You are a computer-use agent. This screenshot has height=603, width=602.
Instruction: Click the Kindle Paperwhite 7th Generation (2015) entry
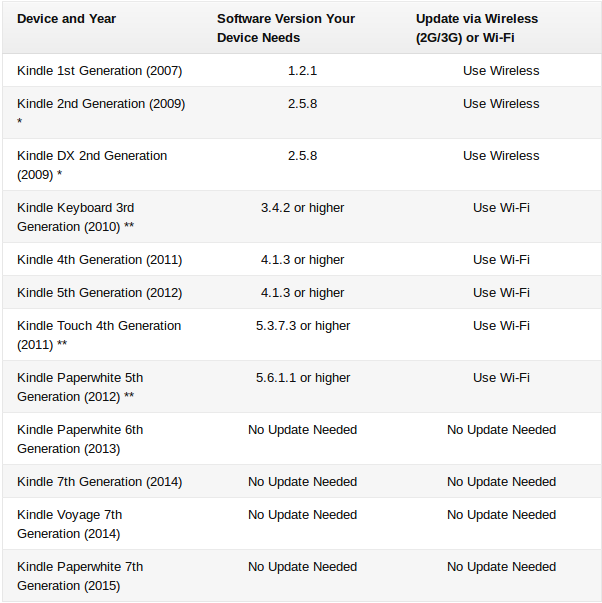(80, 576)
